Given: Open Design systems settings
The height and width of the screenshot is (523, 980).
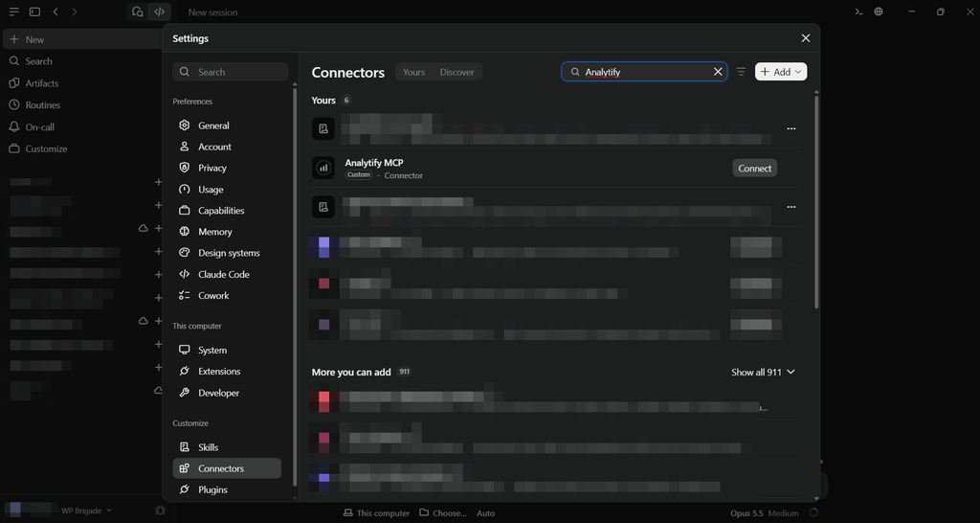Looking at the screenshot, I should tap(227, 254).
